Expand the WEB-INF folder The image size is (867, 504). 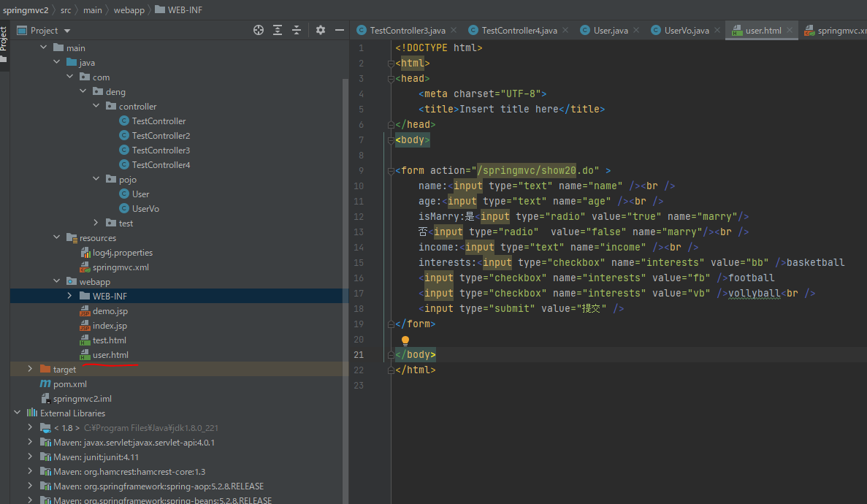[69, 296]
